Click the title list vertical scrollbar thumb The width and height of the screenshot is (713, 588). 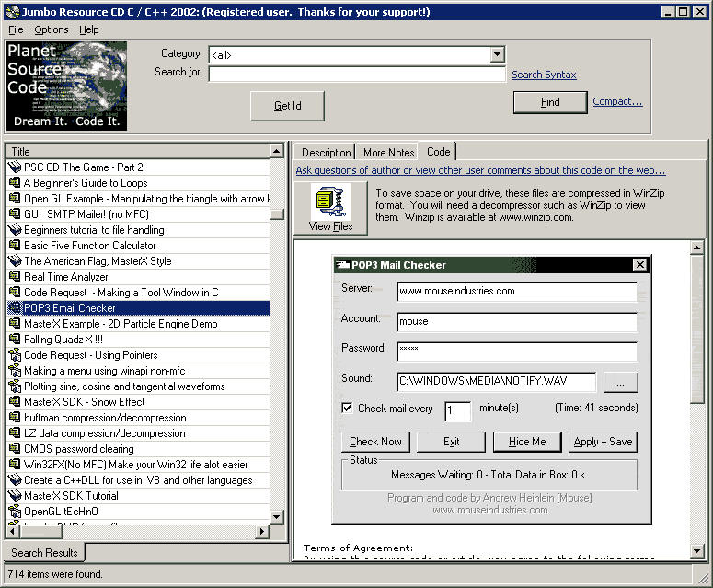pyautogui.click(x=277, y=213)
